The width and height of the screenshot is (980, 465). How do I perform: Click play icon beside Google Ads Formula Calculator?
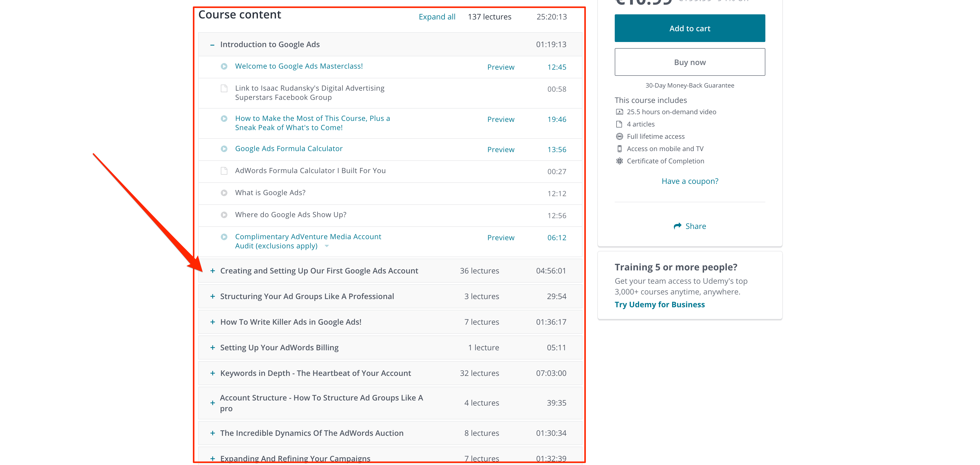[224, 149]
